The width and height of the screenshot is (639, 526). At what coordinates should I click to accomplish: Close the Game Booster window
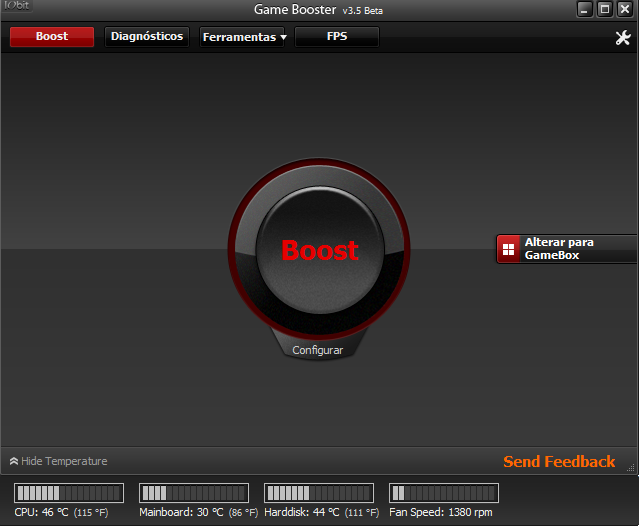pos(624,10)
